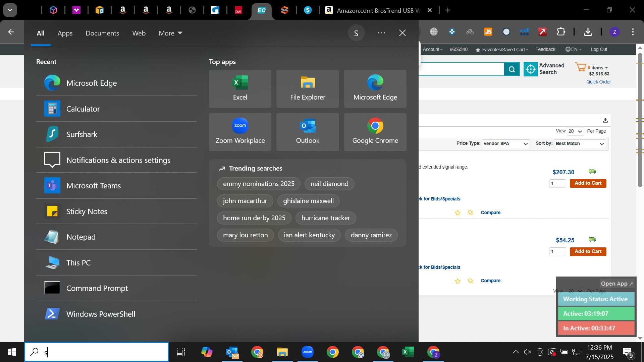Open browser three-dot menu
Screen dimensions: 644x362
click(633, 32)
